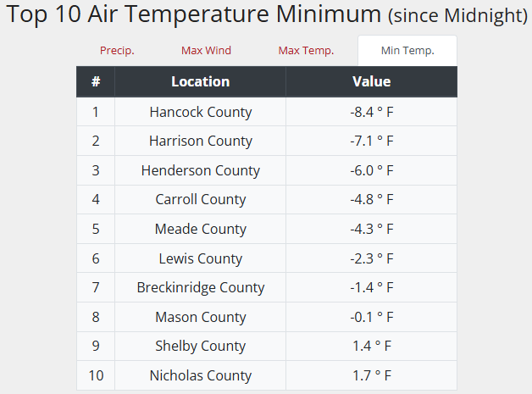Screen dimensions: 532x394
Task: Click the # column header
Action: pyautogui.click(x=96, y=82)
